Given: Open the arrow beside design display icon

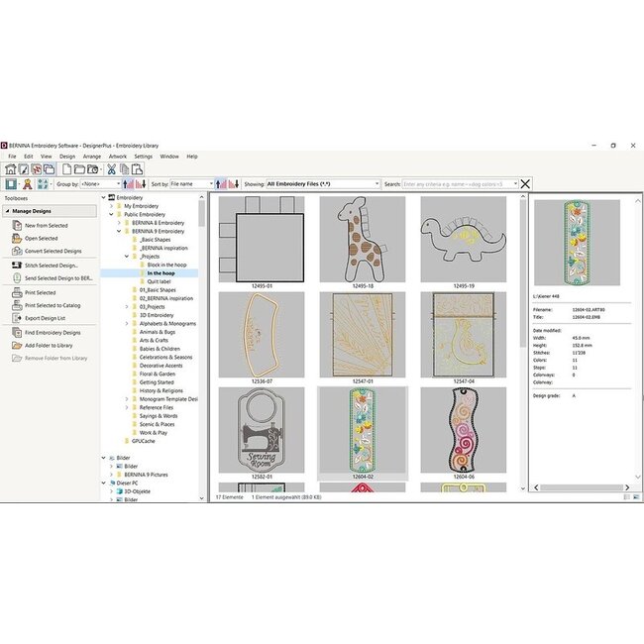Looking at the screenshot, I should tap(19, 184).
